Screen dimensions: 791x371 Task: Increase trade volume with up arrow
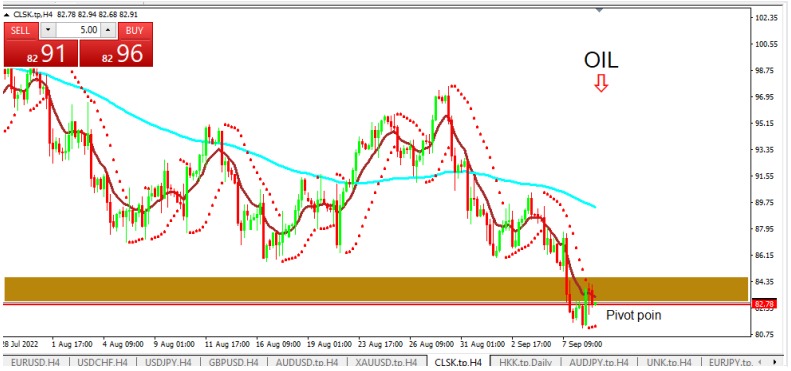108,30
